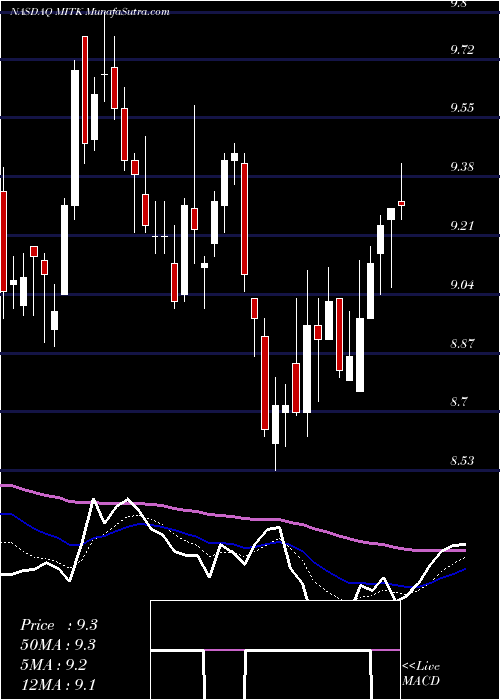Click the 9.38 price axis label
This screenshot has width=500, height=700.
[462, 167]
